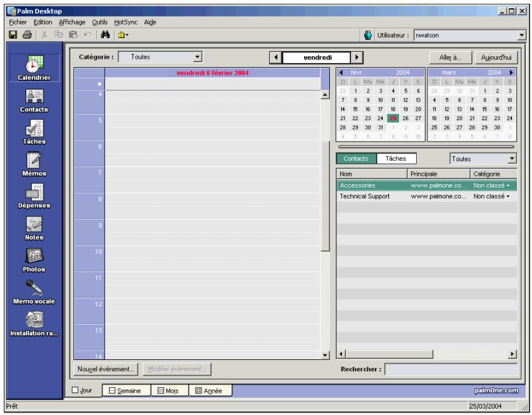Go to previous day with left arrow
This screenshot has height=415, width=532.
(276, 58)
